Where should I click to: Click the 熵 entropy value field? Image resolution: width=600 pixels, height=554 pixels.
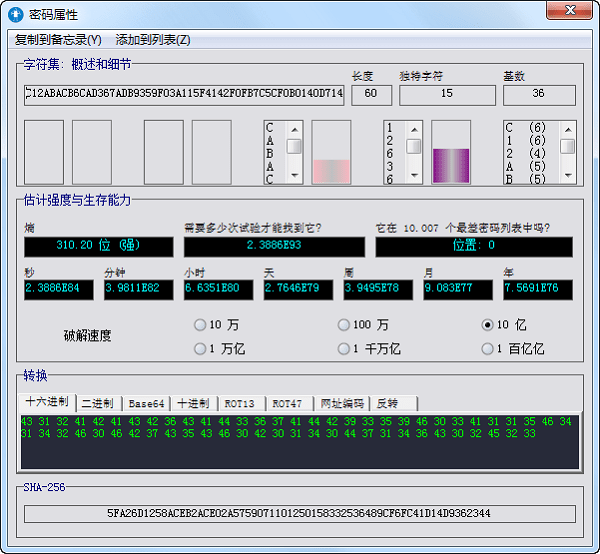pyautogui.click(x=100, y=246)
